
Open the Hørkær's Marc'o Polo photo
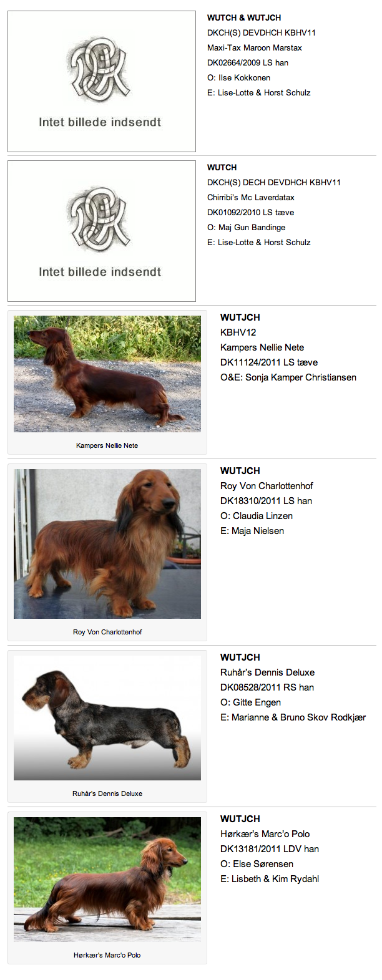pos(107,880)
